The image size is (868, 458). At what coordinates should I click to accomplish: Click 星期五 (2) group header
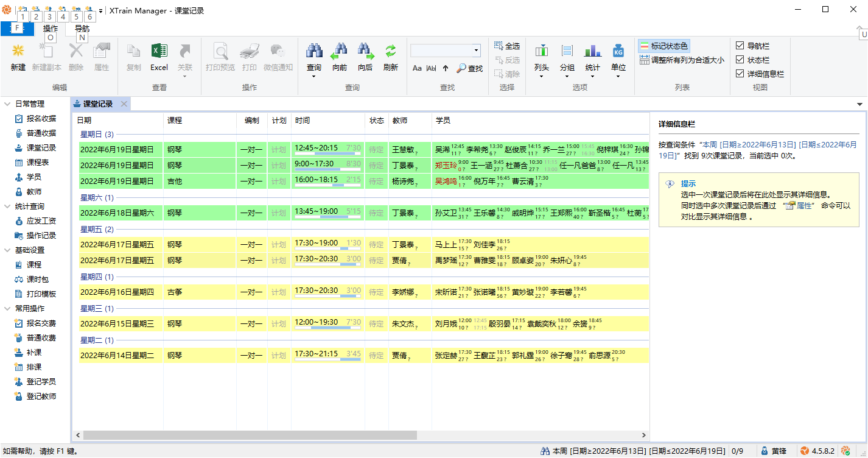coord(97,230)
